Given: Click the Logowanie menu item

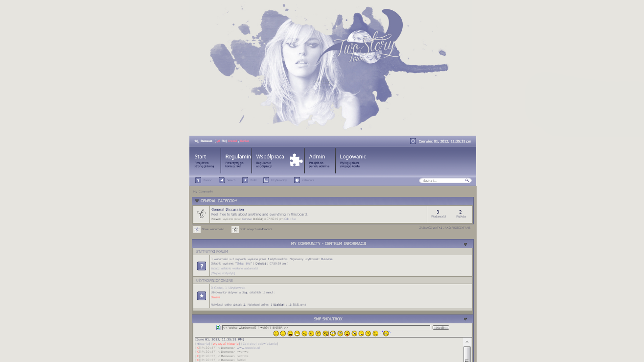Looking at the screenshot, I should 352,161.
